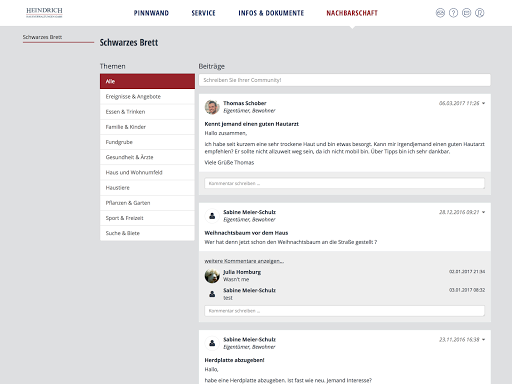Click avatar icon of Herdplatte post author

coord(212,343)
